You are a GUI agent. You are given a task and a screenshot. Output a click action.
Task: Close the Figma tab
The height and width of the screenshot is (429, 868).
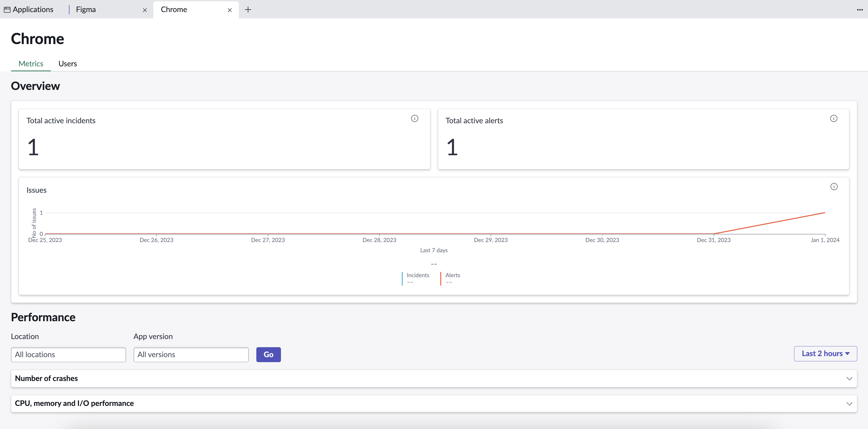[x=145, y=10]
